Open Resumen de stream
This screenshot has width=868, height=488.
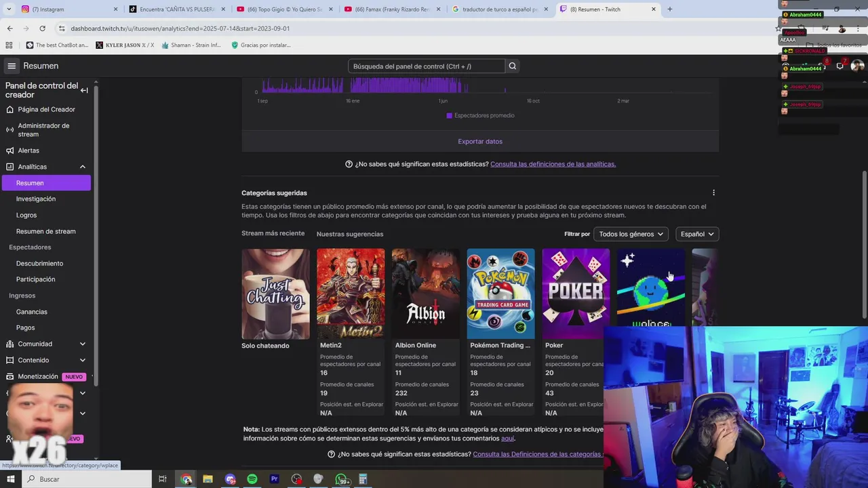(x=45, y=231)
